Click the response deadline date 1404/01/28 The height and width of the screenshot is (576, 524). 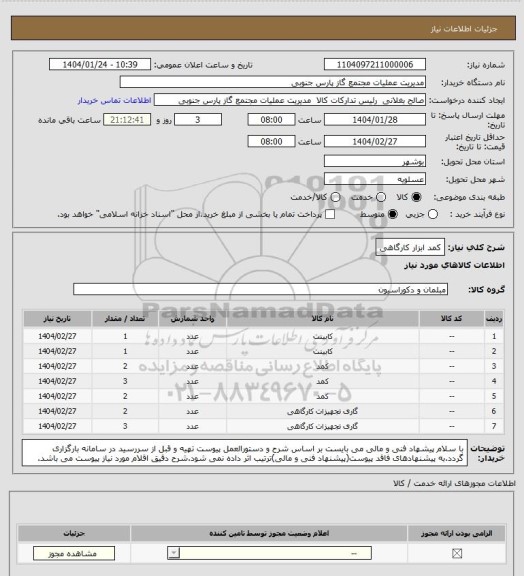[x=375, y=120]
